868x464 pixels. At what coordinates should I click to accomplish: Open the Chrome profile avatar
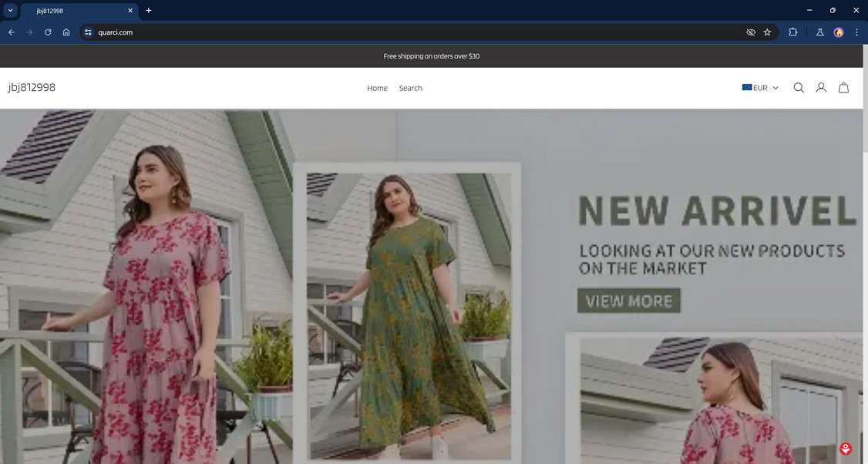click(x=839, y=32)
